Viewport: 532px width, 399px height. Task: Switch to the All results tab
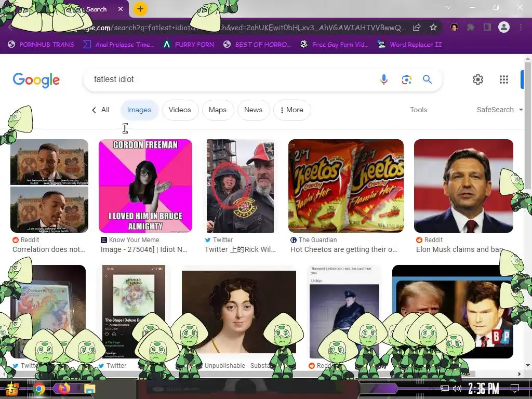pos(105,110)
